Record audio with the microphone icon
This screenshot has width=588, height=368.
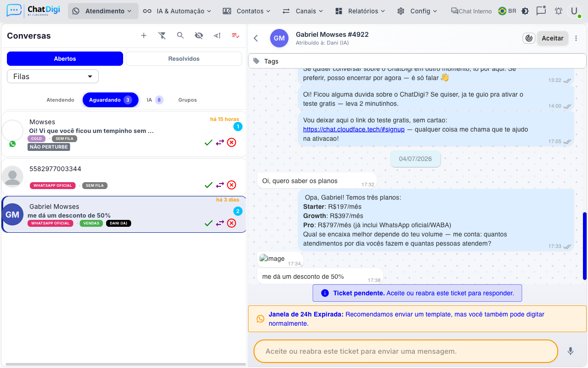(571, 351)
